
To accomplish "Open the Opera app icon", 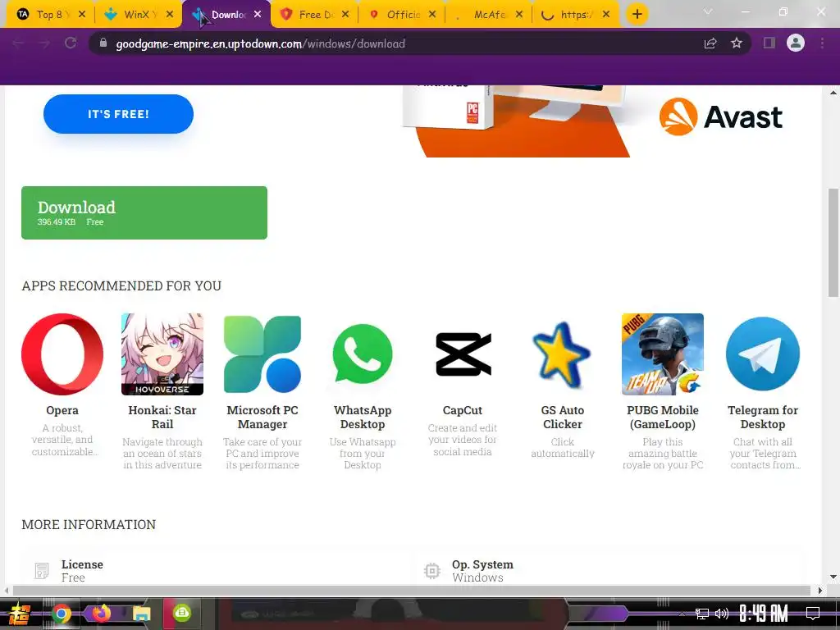I will (x=62, y=354).
